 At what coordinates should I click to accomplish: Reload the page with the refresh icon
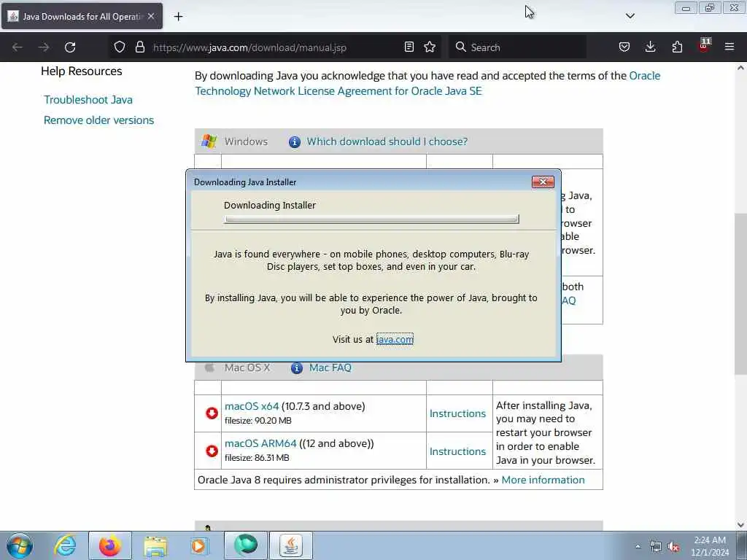[70, 47]
